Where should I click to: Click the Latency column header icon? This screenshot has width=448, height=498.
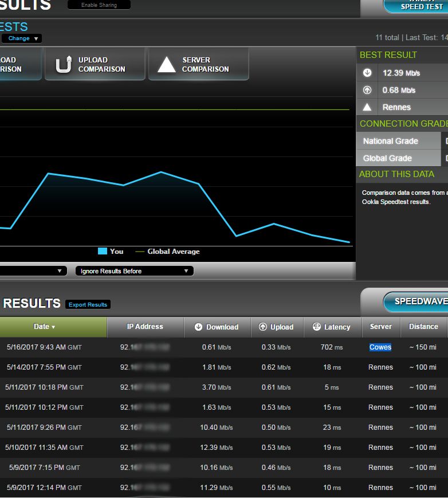(317, 327)
